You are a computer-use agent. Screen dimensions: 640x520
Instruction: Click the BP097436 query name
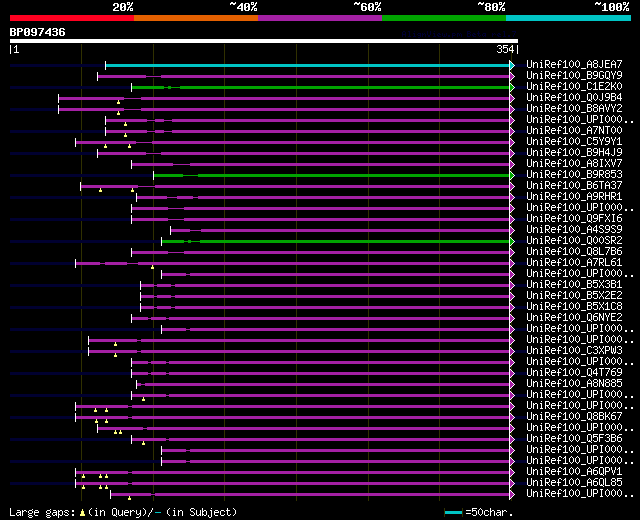[x=37, y=32]
